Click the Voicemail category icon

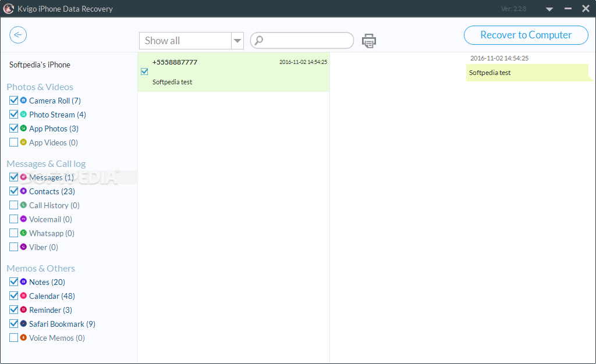point(23,219)
